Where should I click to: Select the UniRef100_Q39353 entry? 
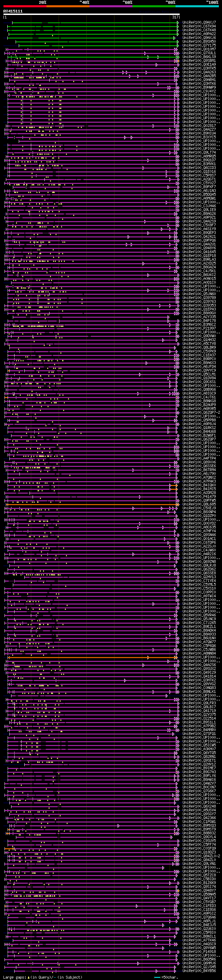click(199, 306)
